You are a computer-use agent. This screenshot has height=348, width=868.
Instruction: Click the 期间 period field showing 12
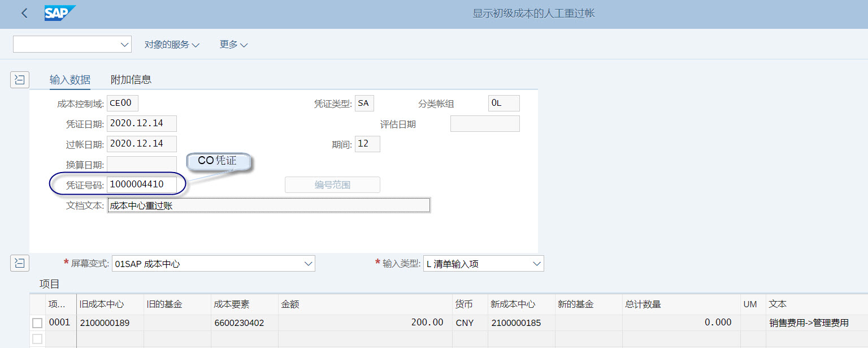[x=367, y=144]
